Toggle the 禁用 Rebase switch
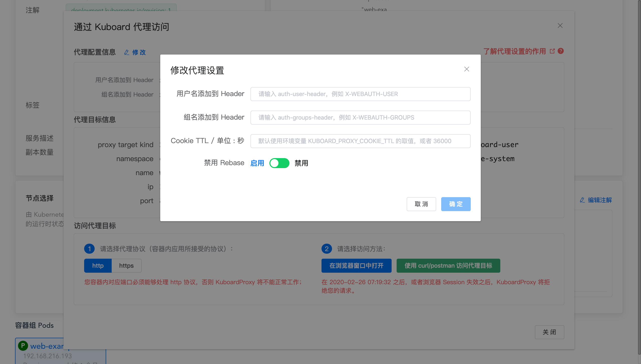641x364 pixels. [x=279, y=163]
